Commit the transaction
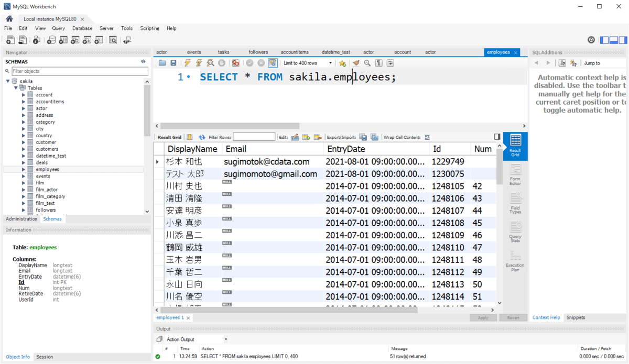The image size is (629, 364). (250, 63)
